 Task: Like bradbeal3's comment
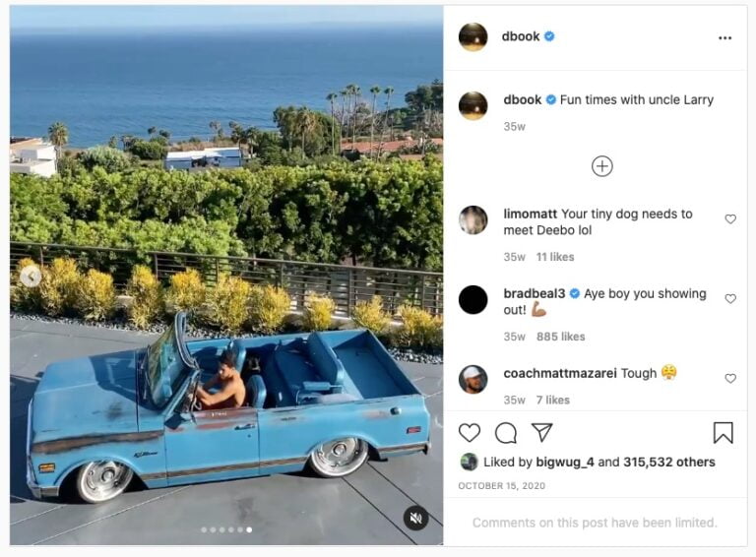(x=730, y=299)
